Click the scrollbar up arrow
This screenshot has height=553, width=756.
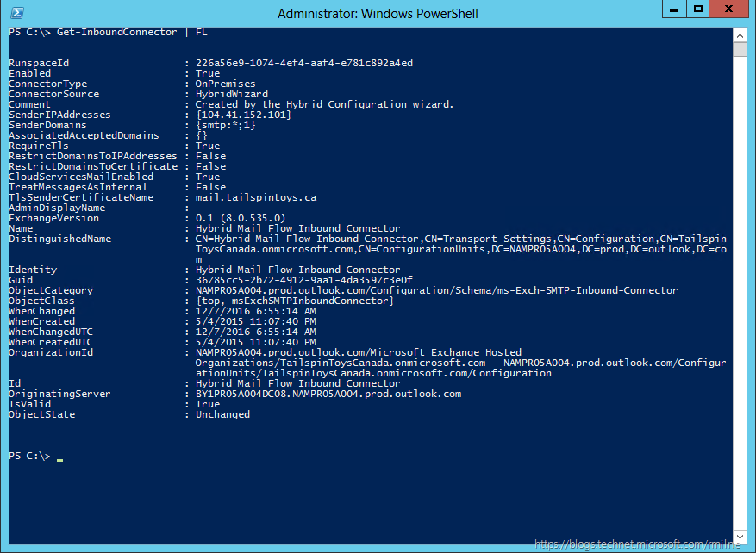740,34
